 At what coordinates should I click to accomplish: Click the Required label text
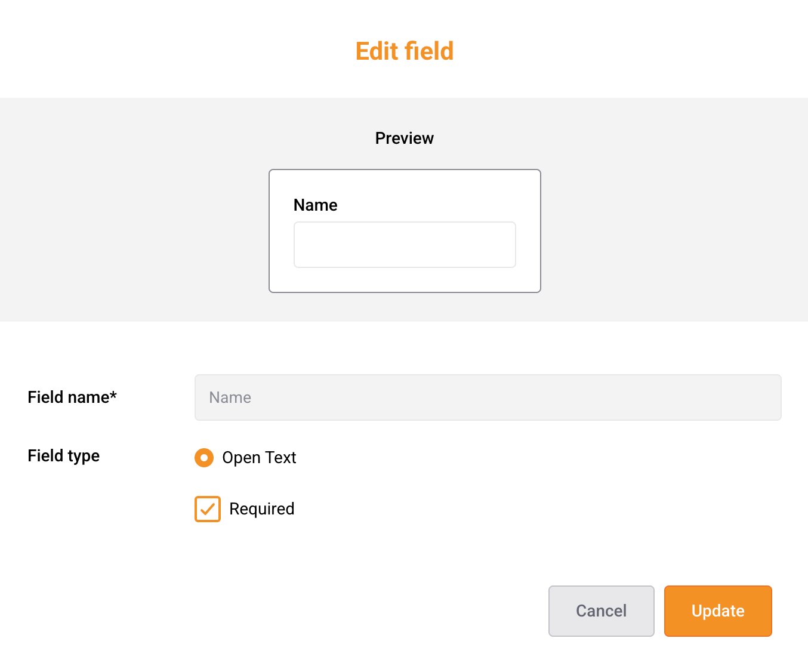(x=261, y=509)
